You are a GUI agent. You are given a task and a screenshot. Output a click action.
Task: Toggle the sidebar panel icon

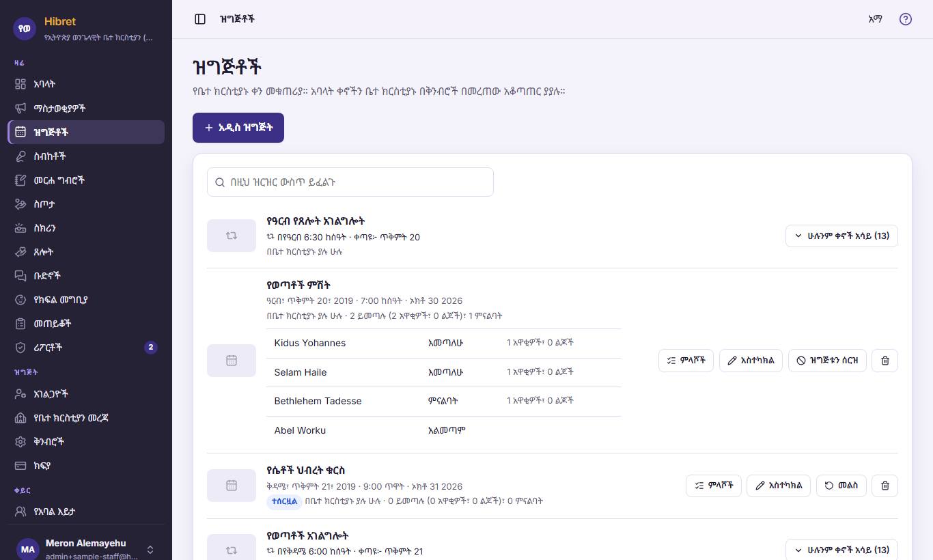coord(200,19)
